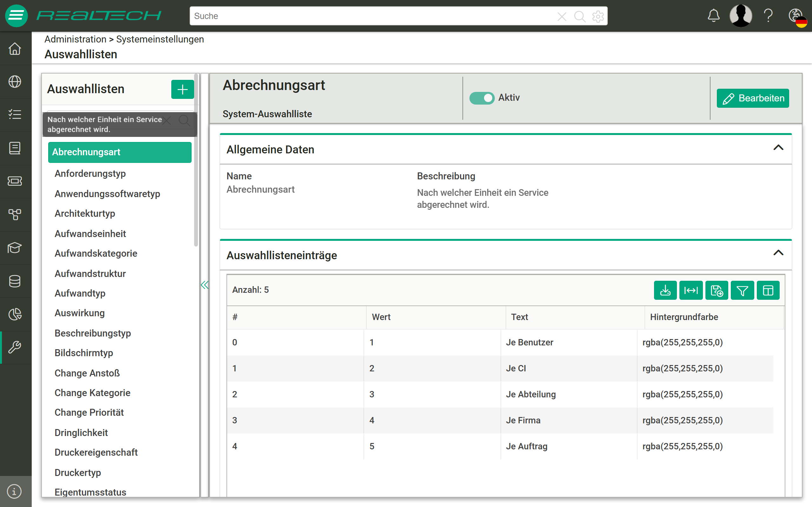812x507 pixels.
Task: Open the notifications bell icon
Action: pos(713,16)
